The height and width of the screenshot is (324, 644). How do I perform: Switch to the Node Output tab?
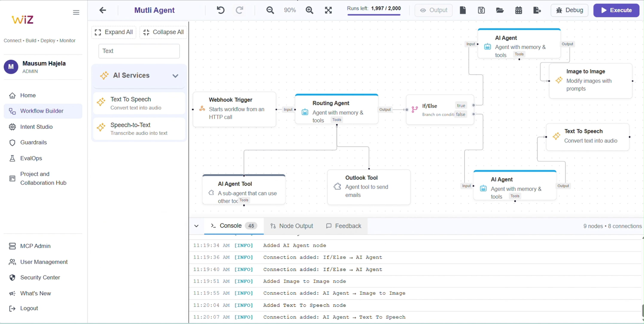point(292,226)
